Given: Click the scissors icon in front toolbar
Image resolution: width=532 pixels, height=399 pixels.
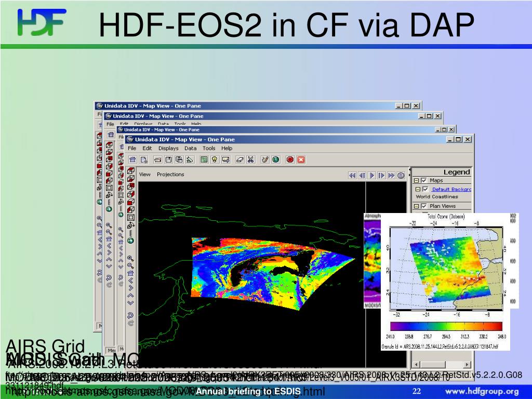Looking at the screenshot, I should point(251,159).
